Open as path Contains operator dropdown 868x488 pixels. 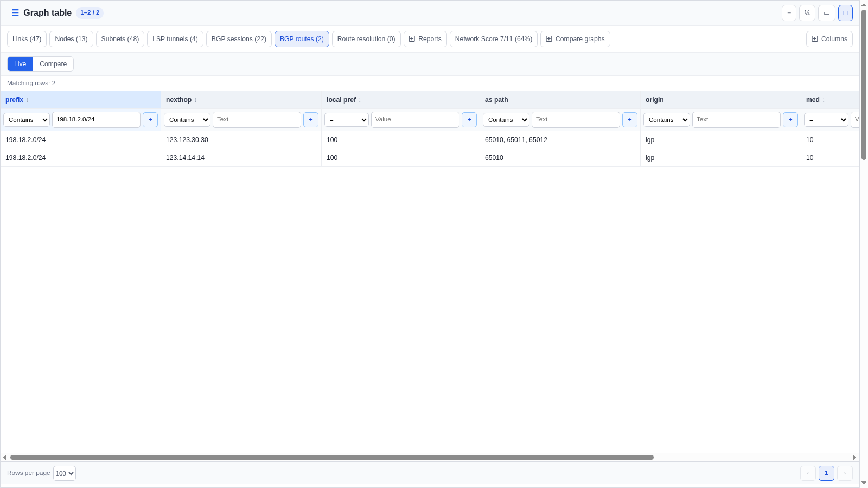click(x=506, y=120)
